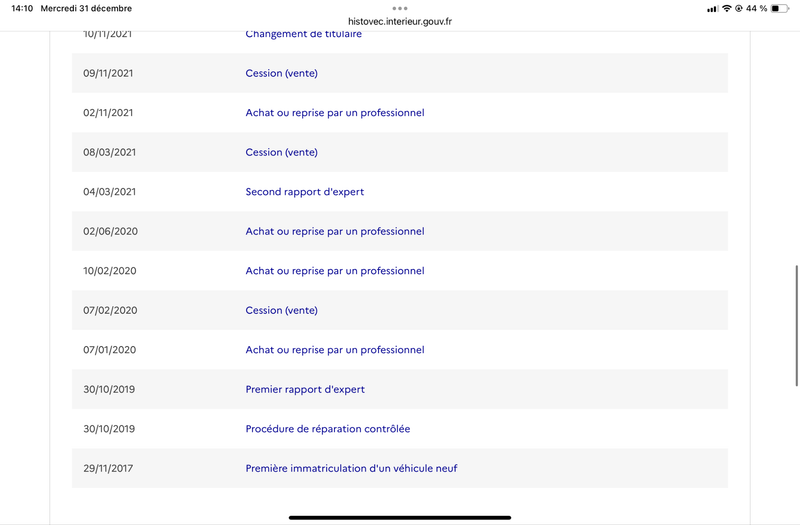
Task: Open "Procédure de réparation contrôlée" link
Action: click(328, 429)
